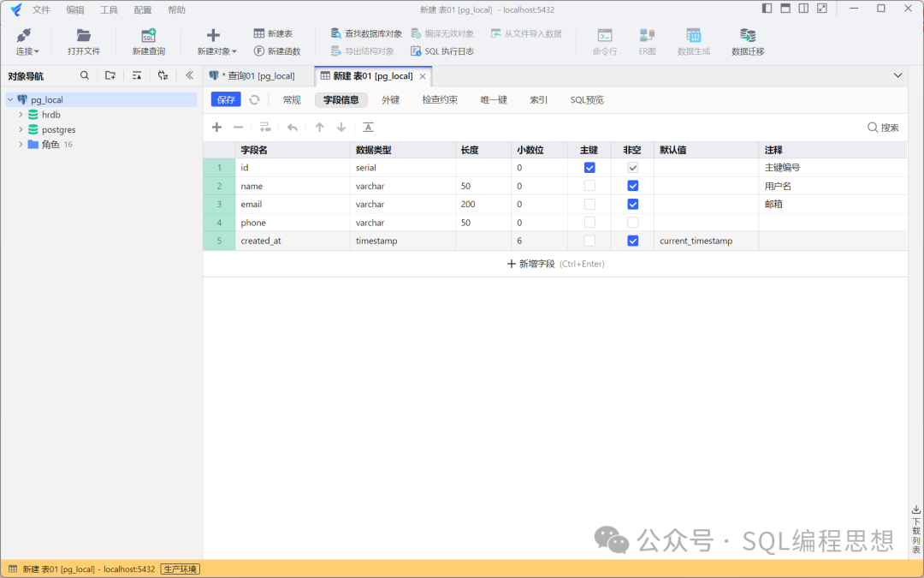The height and width of the screenshot is (578, 924).
Task: Expand the postgres node in navigator
Action: point(21,129)
